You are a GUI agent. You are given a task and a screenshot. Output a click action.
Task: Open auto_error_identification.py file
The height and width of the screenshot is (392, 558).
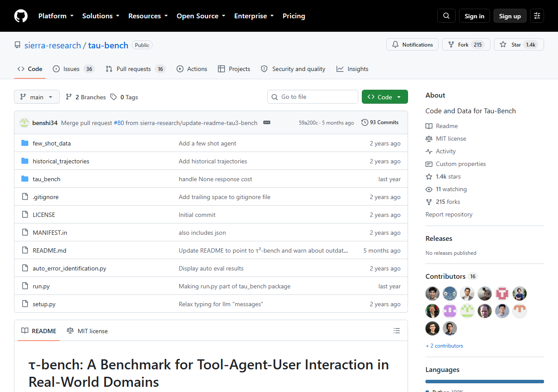(69, 268)
